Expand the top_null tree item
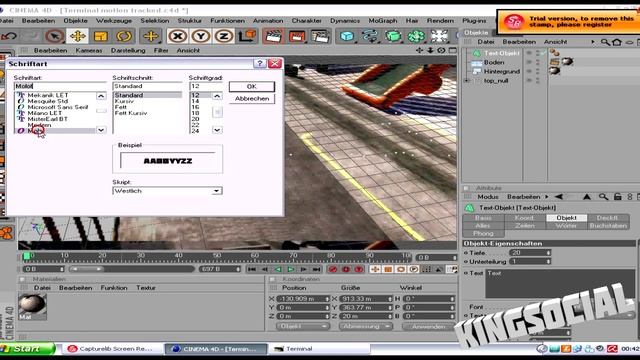Image resolution: width=640 pixels, height=360 pixels. [x=467, y=81]
